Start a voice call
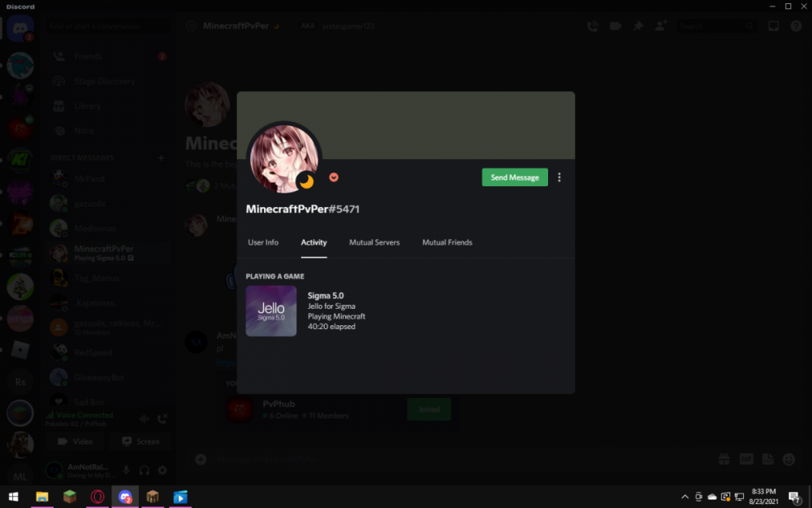 click(593, 26)
